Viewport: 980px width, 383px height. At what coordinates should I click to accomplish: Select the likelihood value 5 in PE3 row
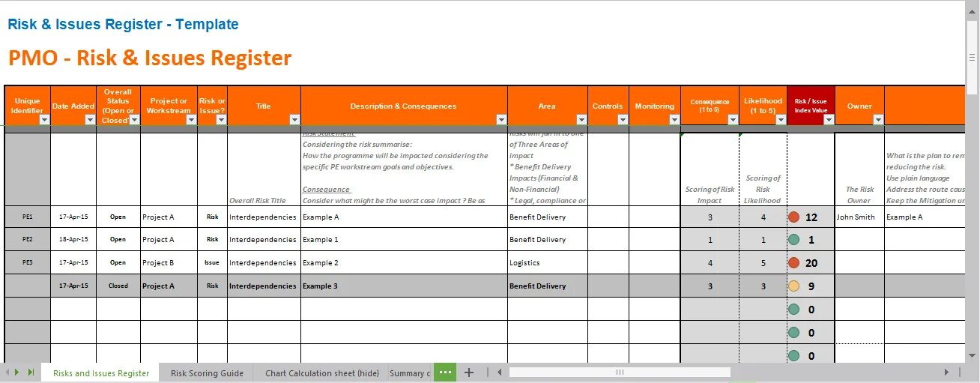[x=763, y=263]
